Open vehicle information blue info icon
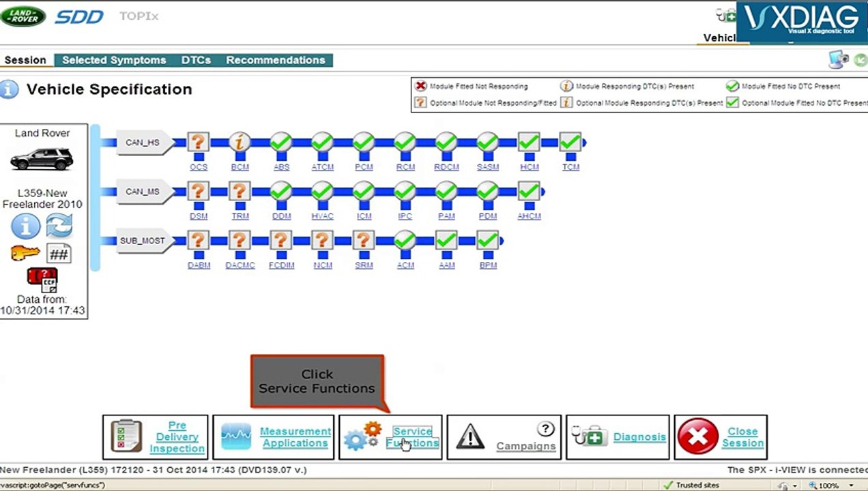 pyautogui.click(x=25, y=226)
